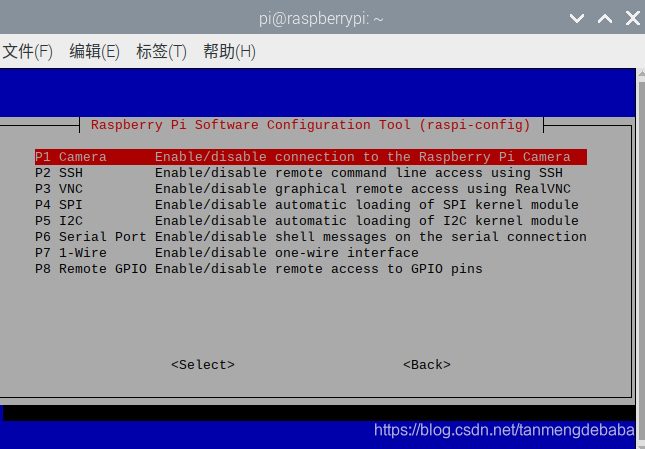Open the 标签(T) menu
Screen dimensions: 645x449
click(161, 51)
